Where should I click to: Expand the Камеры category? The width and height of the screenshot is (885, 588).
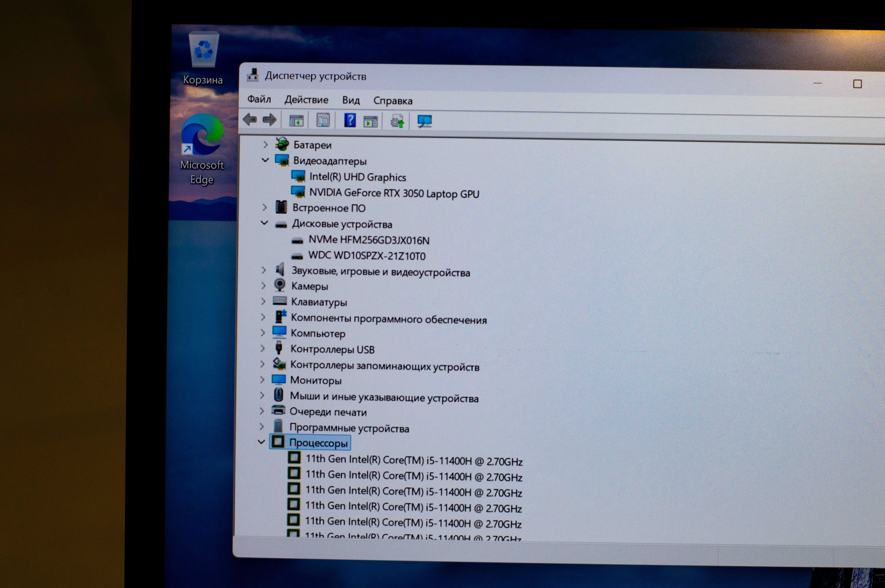tap(263, 286)
